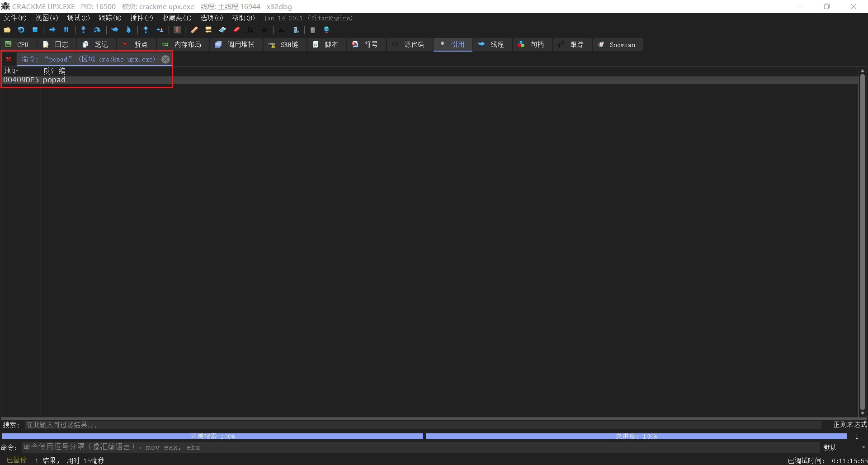Viewport: 868px width, 465px height.
Task: Click the 总进度 100% progress bar
Action: [636, 436]
